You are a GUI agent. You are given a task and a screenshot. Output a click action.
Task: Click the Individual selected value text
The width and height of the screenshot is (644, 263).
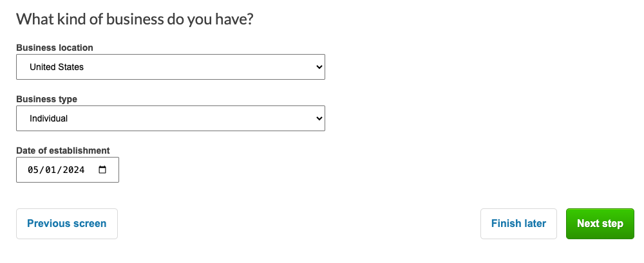click(48, 118)
